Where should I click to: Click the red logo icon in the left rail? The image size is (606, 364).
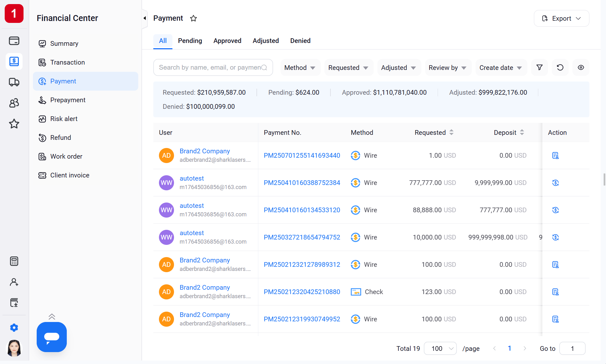pos(14,13)
